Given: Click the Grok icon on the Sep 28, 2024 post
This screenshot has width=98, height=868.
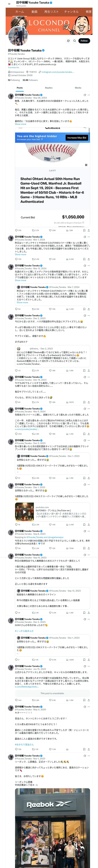Looking at the screenshot, I should click(x=84, y=95).
